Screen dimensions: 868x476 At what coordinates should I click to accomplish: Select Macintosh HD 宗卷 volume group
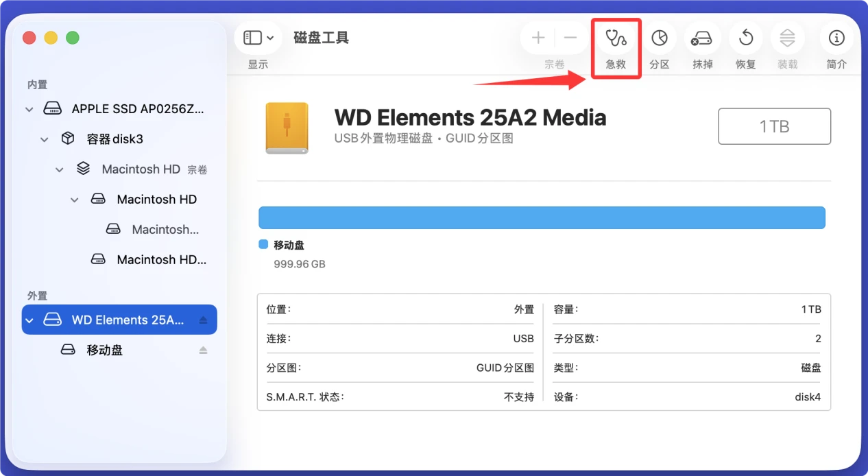[x=119, y=169]
